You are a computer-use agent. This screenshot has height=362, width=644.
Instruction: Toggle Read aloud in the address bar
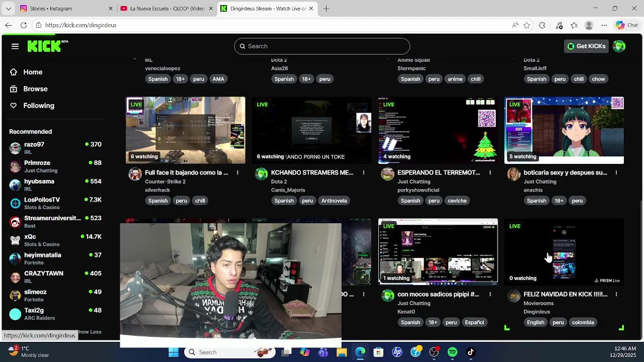coord(515,25)
